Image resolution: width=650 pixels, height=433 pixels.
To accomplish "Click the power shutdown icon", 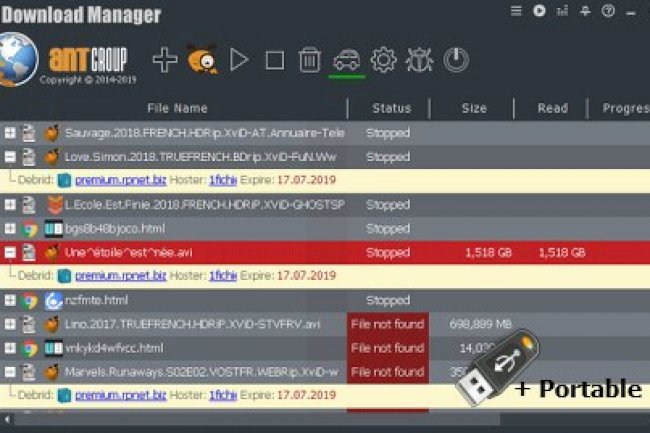I will (456, 60).
